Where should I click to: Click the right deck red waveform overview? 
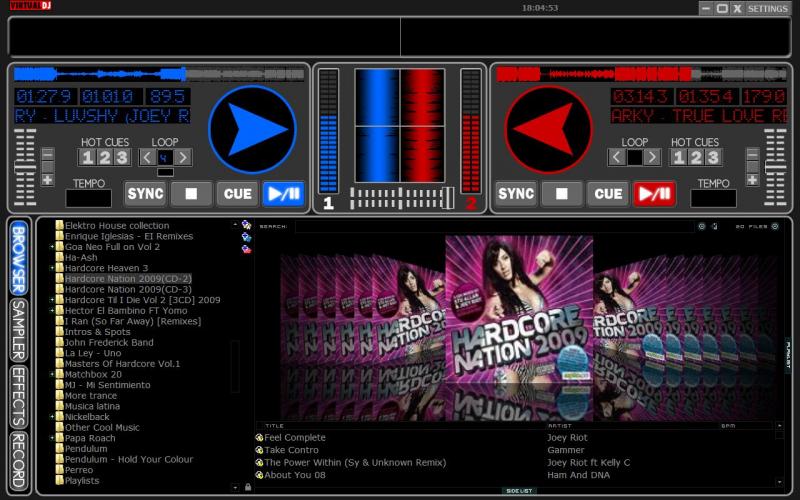(x=641, y=74)
